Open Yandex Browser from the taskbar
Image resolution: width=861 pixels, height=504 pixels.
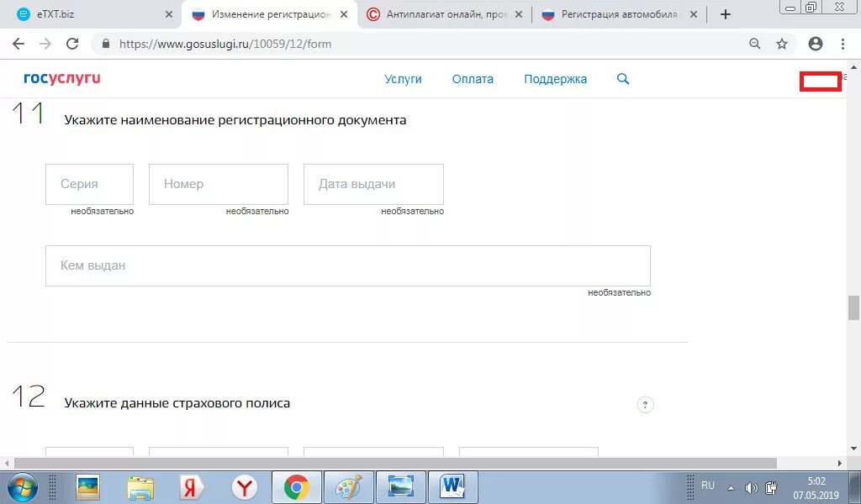(245, 486)
